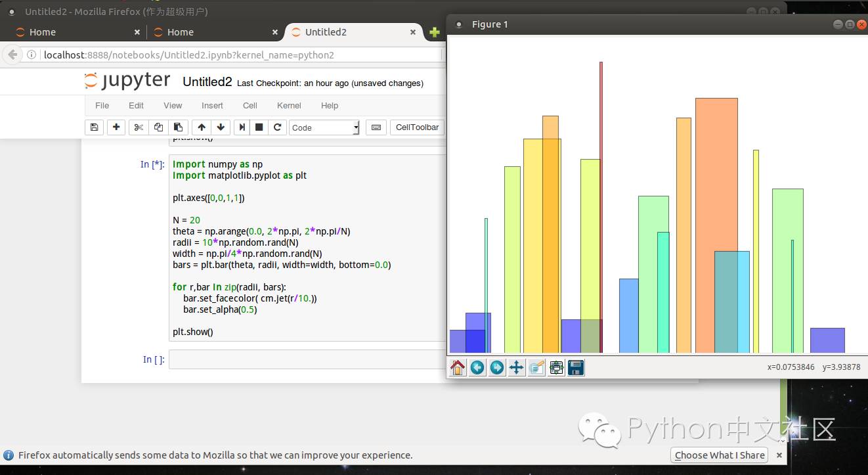This screenshot has height=475, width=868.
Task: Go forward to the next figure view
Action: (x=497, y=367)
